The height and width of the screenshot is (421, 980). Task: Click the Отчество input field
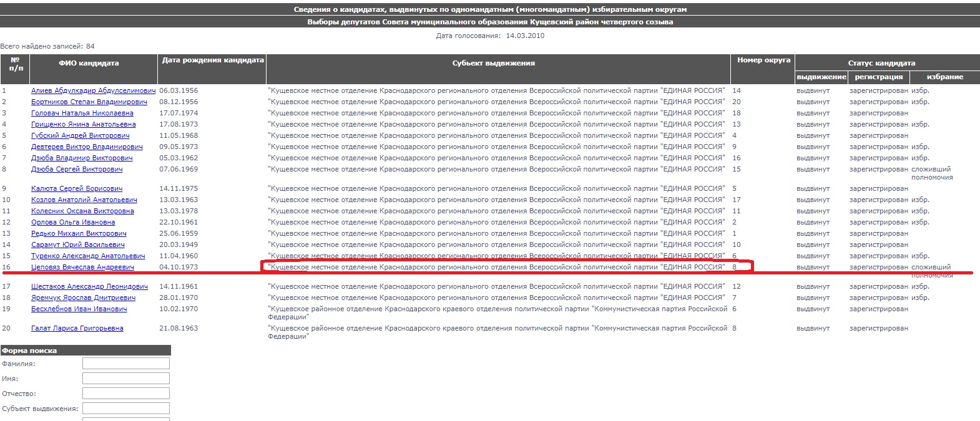point(125,393)
